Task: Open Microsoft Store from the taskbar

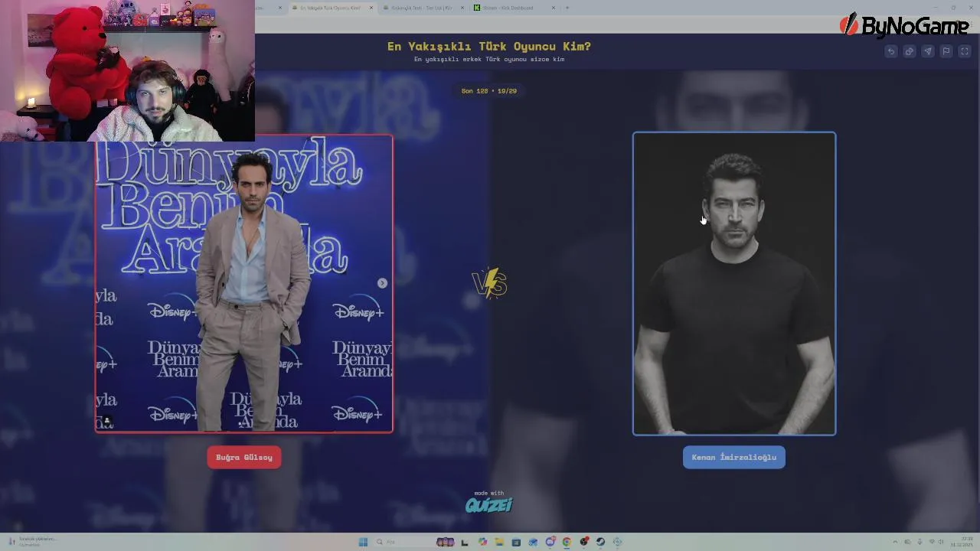Action: pos(516,542)
